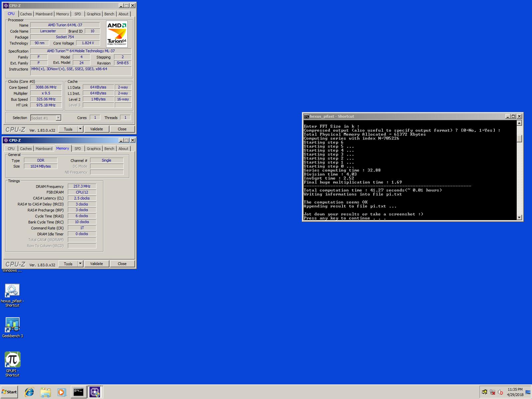This screenshot has width=532, height=399.
Task: Click the Core Speed 3088.06 MHz field
Action: tap(46, 87)
